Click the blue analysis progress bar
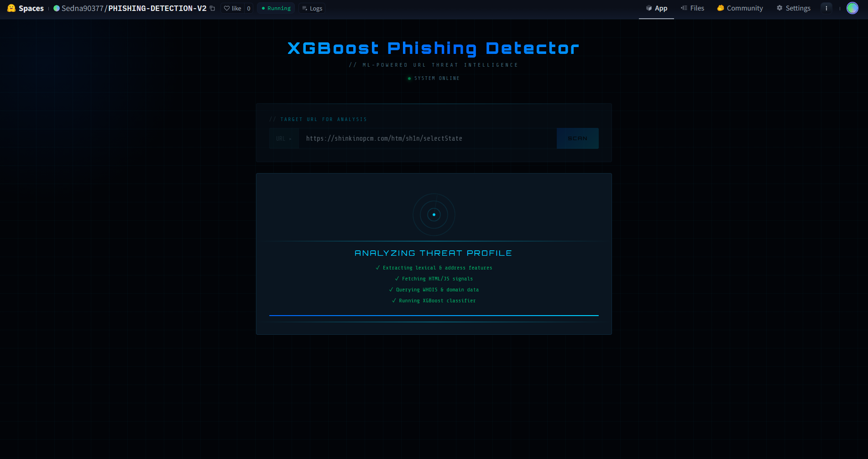The image size is (868, 459). [434, 315]
